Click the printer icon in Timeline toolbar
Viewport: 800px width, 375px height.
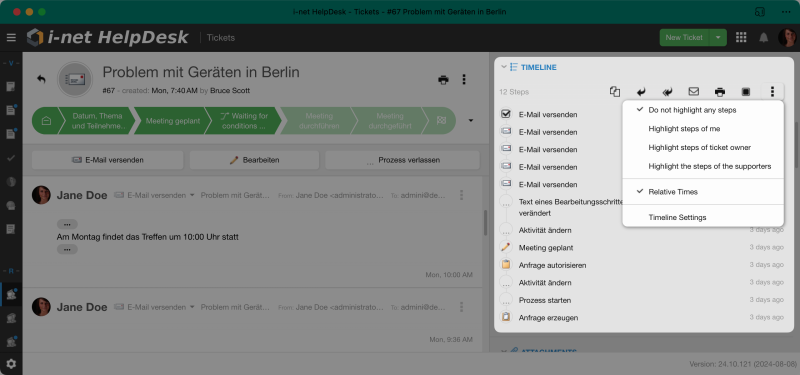(x=720, y=92)
